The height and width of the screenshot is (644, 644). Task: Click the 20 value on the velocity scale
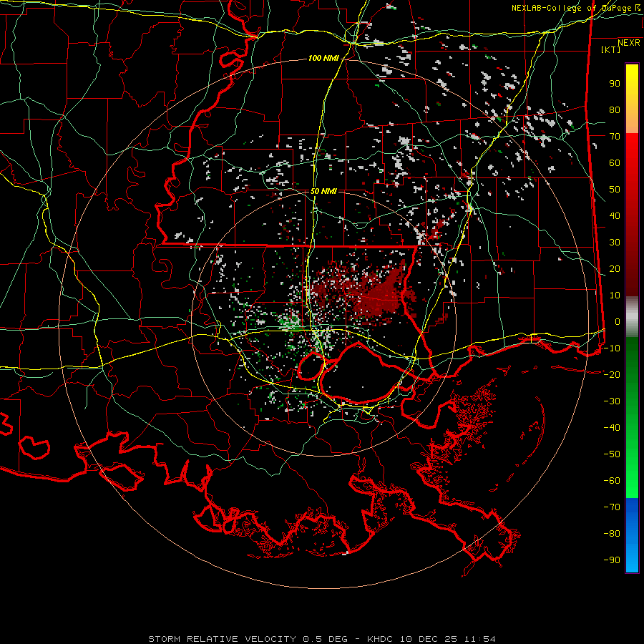615,268
